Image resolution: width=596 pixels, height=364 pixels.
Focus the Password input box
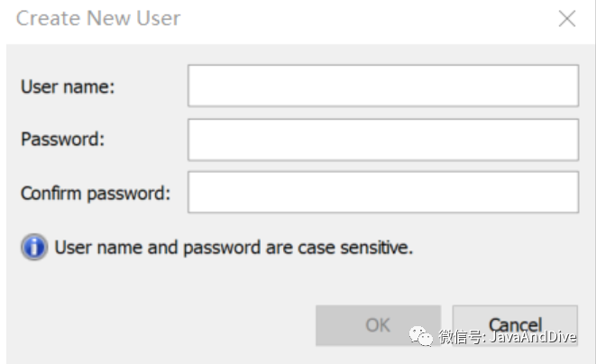[x=382, y=140]
